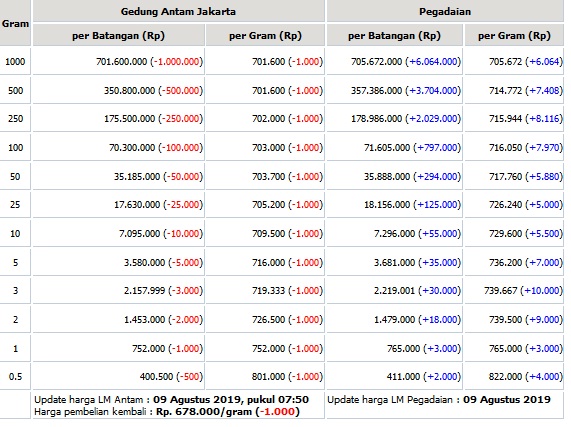Click Antam price 1.453.000 for 2 gram
Screen dimensions: 571x427
pyautogui.click(x=144, y=320)
